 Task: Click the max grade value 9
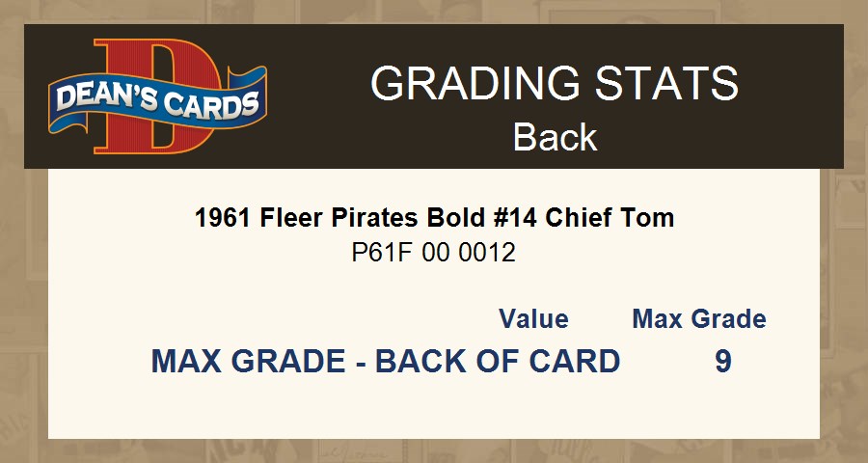(722, 362)
